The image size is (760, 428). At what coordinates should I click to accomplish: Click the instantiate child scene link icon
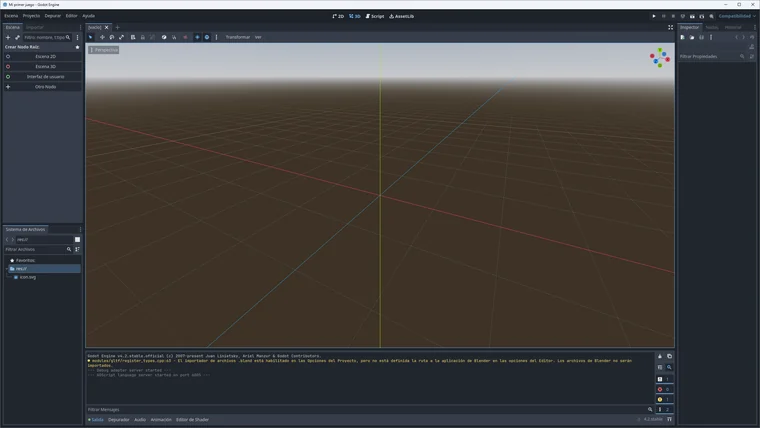coord(17,37)
